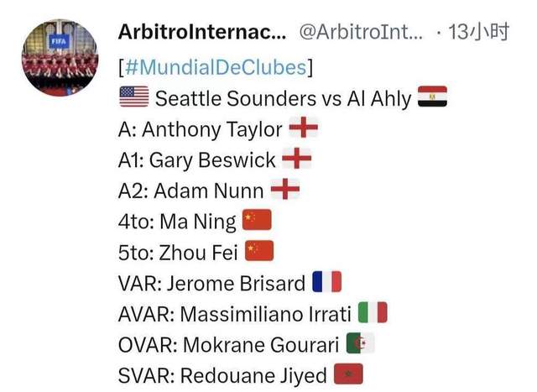Select the England flag beside Gary Beswick
The image size is (537, 392).
pos(296,159)
